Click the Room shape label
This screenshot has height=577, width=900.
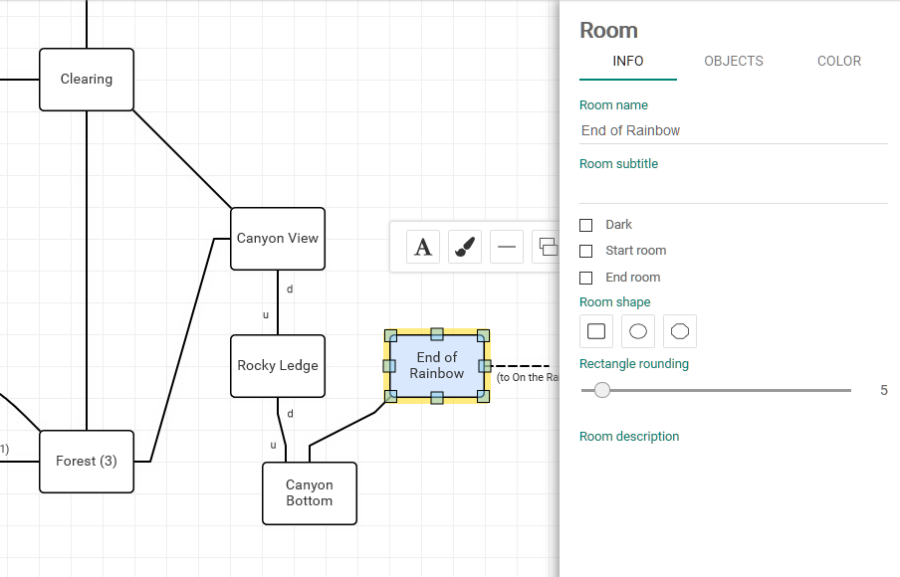tap(615, 302)
